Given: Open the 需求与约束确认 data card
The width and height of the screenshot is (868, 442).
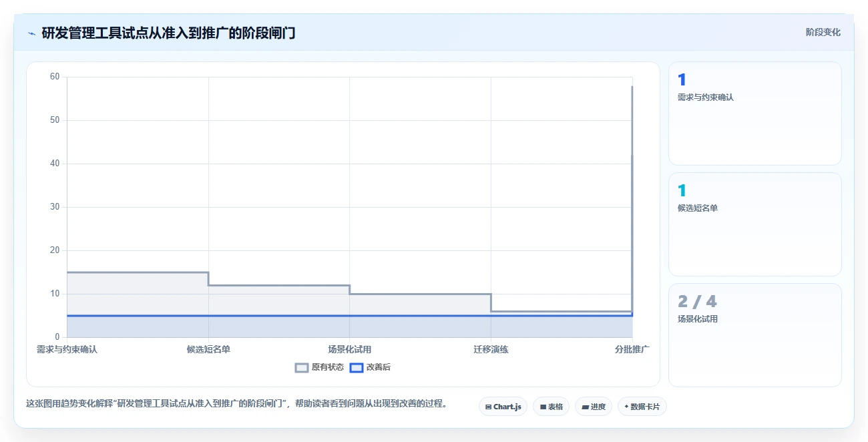Looking at the screenshot, I should click(x=754, y=114).
